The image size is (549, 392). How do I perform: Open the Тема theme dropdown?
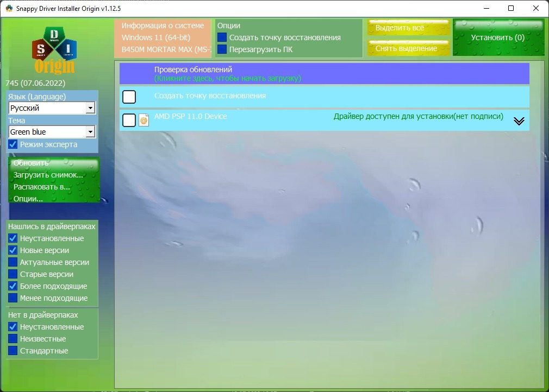pyautogui.click(x=90, y=132)
